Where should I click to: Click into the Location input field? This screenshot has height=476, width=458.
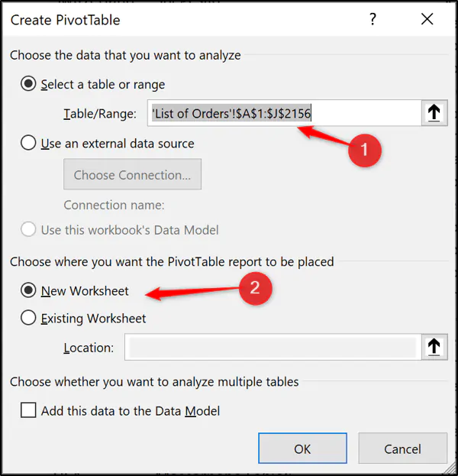[x=273, y=347]
